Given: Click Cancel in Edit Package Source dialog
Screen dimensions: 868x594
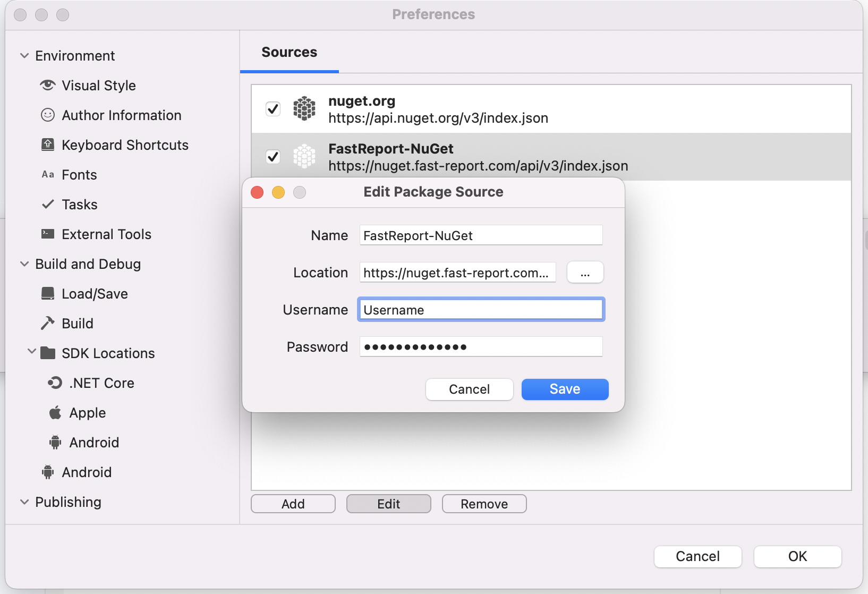Looking at the screenshot, I should [x=470, y=389].
